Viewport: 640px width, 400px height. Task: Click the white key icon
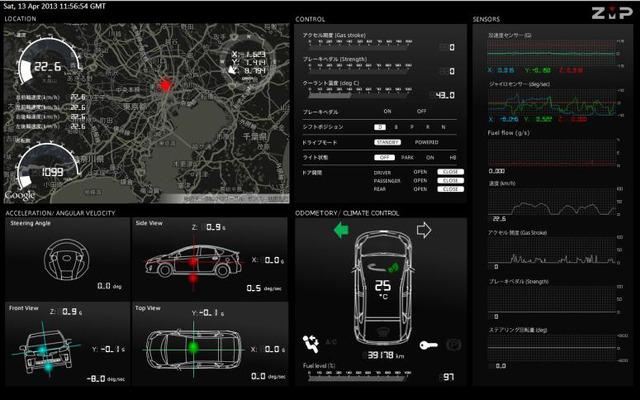[x=429, y=345]
